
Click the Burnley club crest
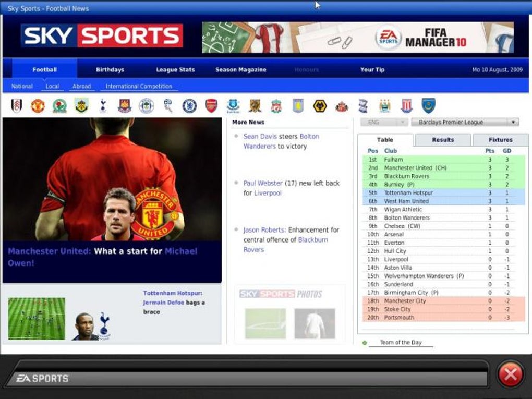tap(81, 105)
